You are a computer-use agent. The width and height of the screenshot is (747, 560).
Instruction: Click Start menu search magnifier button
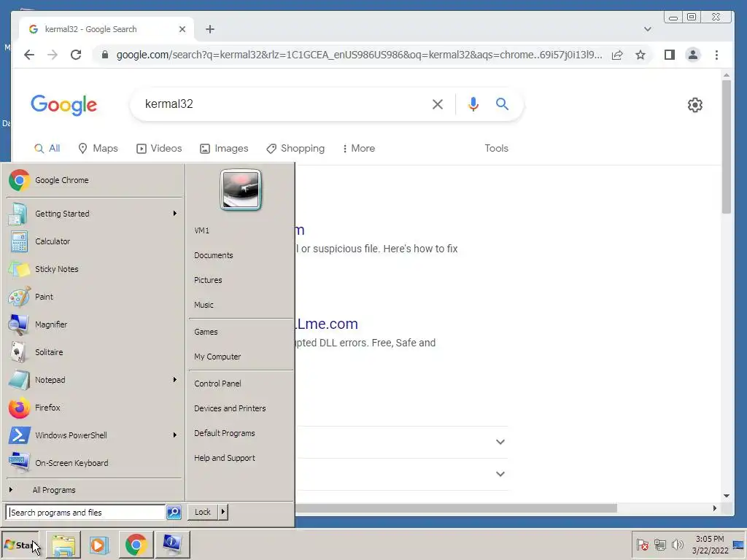pyautogui.click(x=174, y=513)
